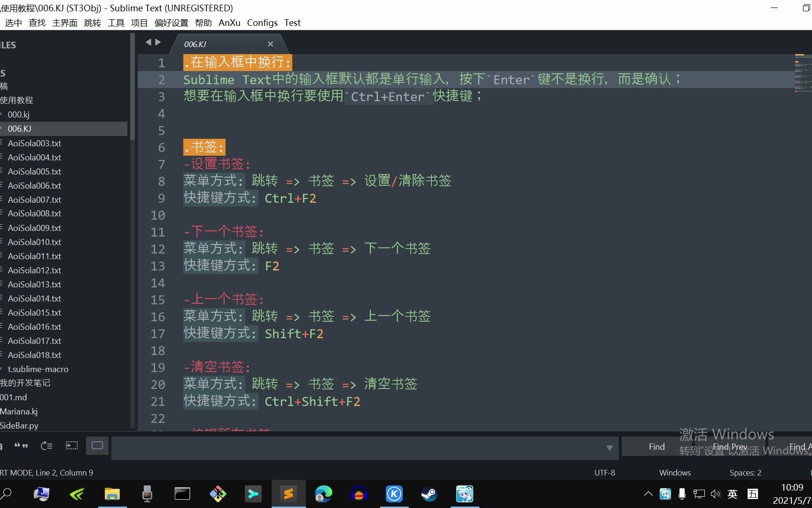
Task: Click Sublime Text icon in taskbar
Action: pos(288,494)
